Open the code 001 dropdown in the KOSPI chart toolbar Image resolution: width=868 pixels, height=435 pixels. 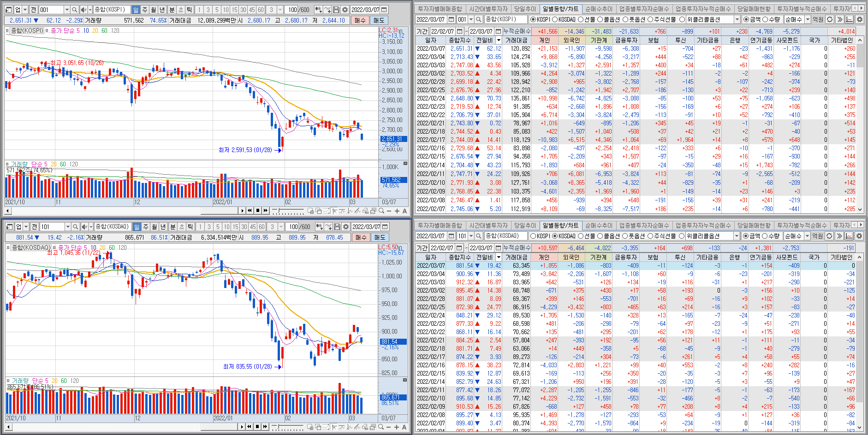pyautogui.click(x=66, y=10)
